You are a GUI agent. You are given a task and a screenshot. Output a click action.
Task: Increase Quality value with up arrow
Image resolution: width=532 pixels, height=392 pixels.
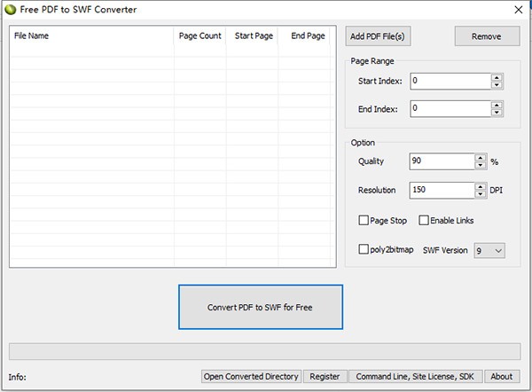point(481,158)
